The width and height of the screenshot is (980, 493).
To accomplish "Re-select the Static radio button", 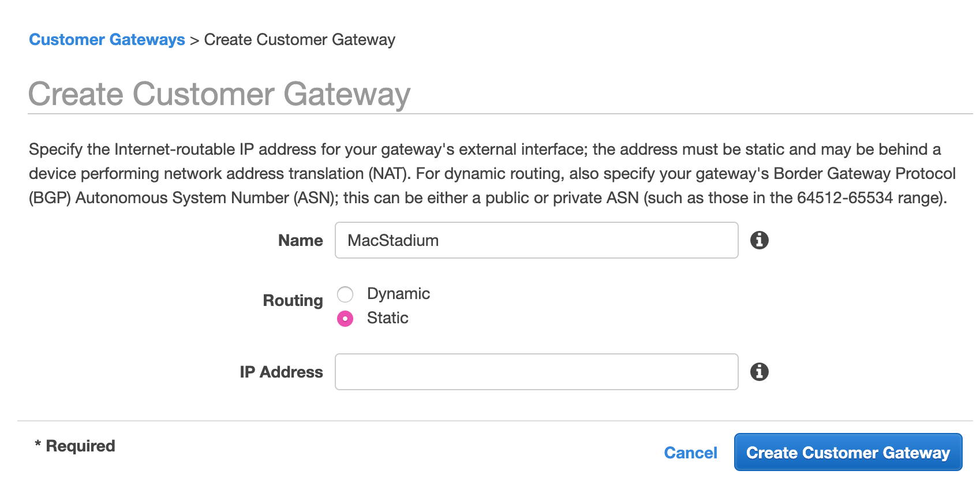I will coord(345,318).
